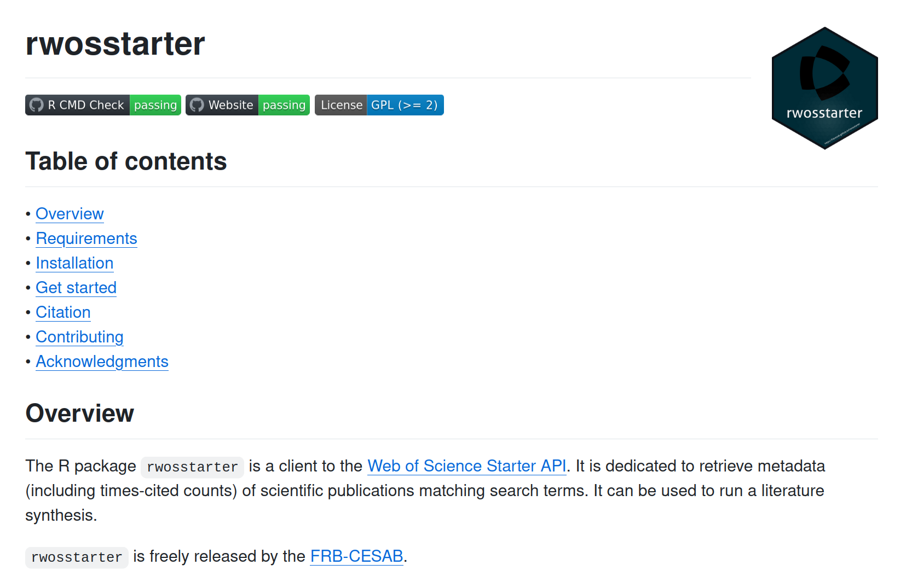
Task: Click the GitHub icon on R CMD Check badge
Action: point(37,105)
